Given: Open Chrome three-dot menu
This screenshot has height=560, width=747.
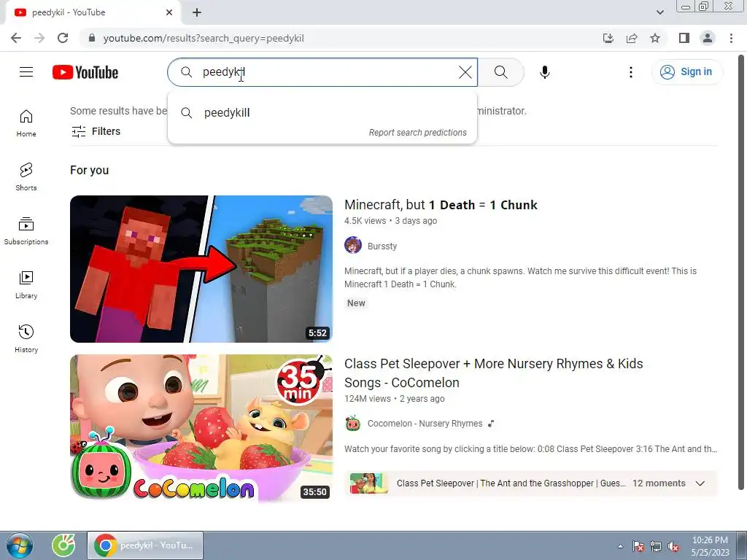Looking at the screenshot, I should [731, 38].
